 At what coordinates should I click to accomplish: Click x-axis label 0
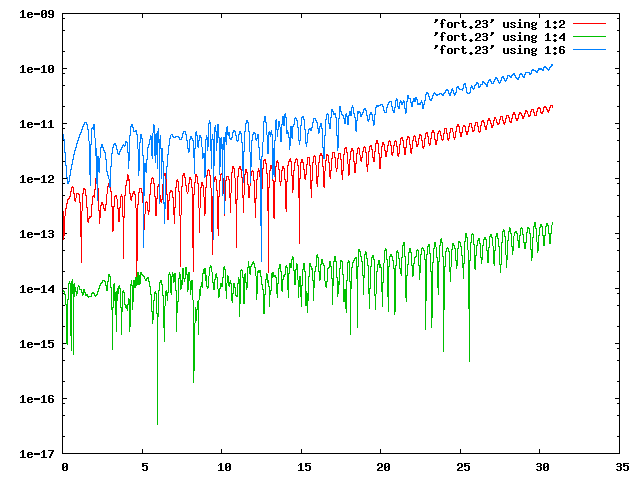[65, 467]
